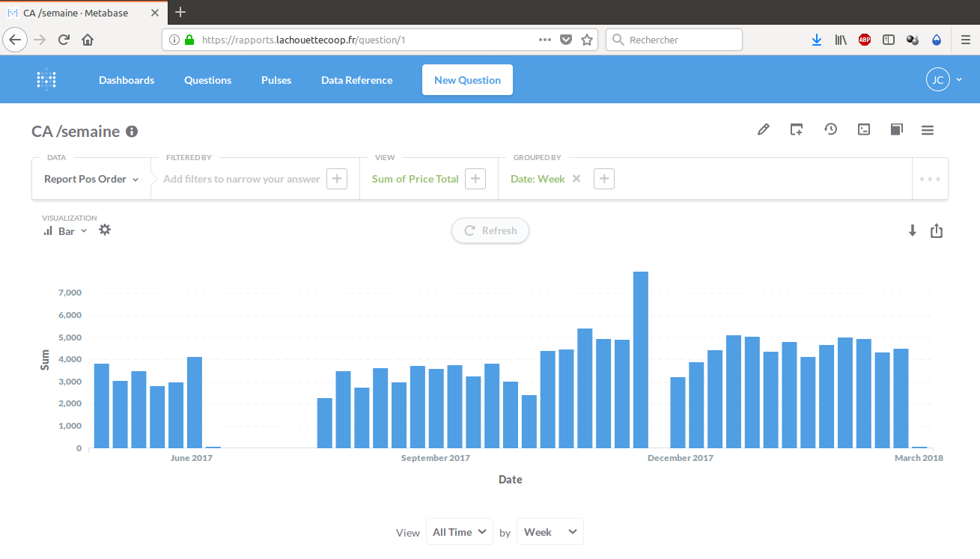
Task: Click the pencil edit question icon
Action: pos(763,129)
